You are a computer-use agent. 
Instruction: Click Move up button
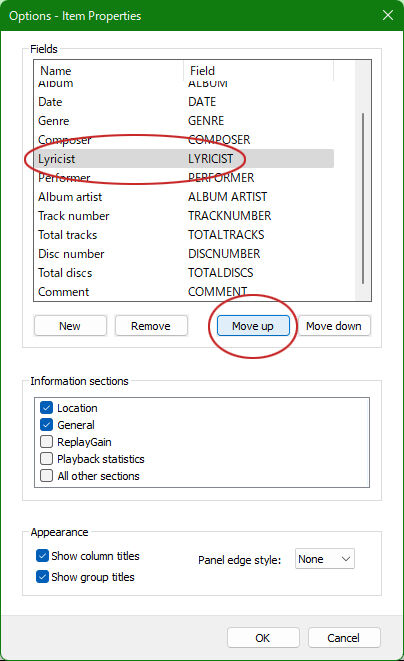click(253, 326)
